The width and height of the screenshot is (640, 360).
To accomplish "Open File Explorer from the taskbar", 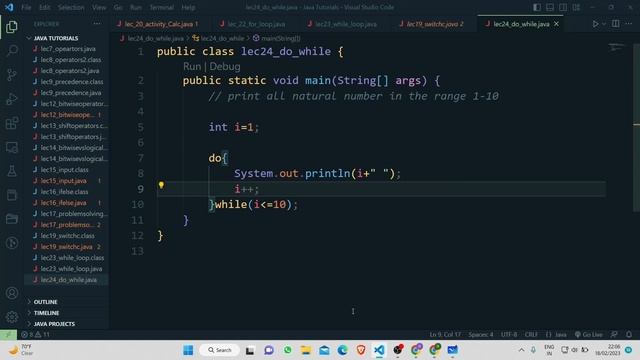I will [x=306, y=350].
